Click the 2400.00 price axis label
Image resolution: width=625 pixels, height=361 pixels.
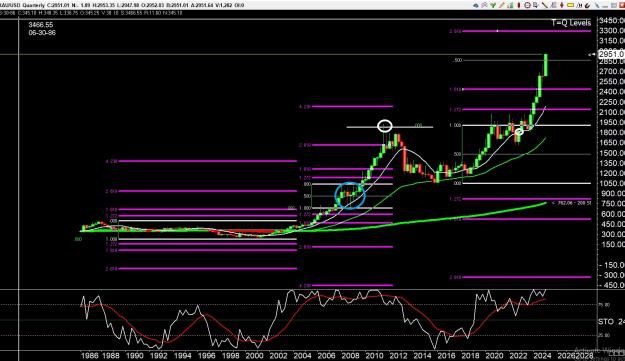pyautogui.click(x=612, y=91)
